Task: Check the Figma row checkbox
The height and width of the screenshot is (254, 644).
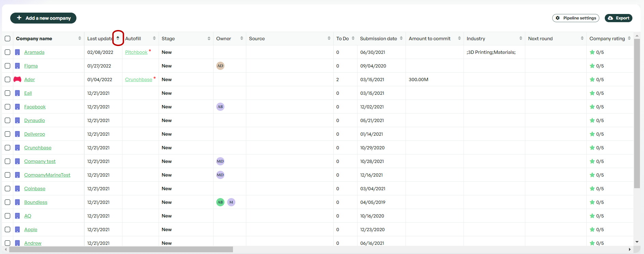Action: tap(8, 66)
